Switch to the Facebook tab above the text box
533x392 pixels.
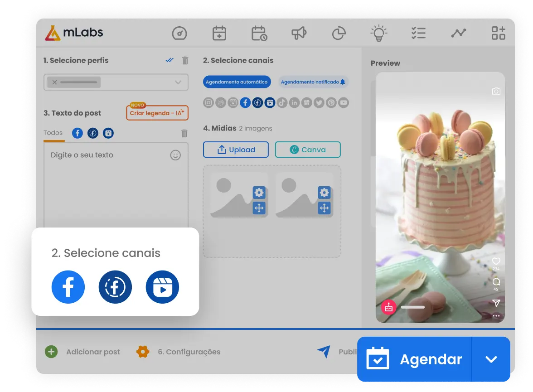(78, 133)
